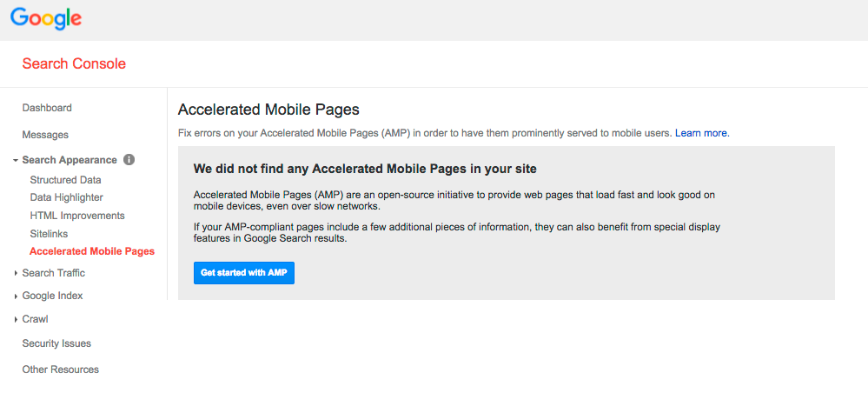Open Data Highlighter page
This screenshot has height=393, width=868.
66,197
